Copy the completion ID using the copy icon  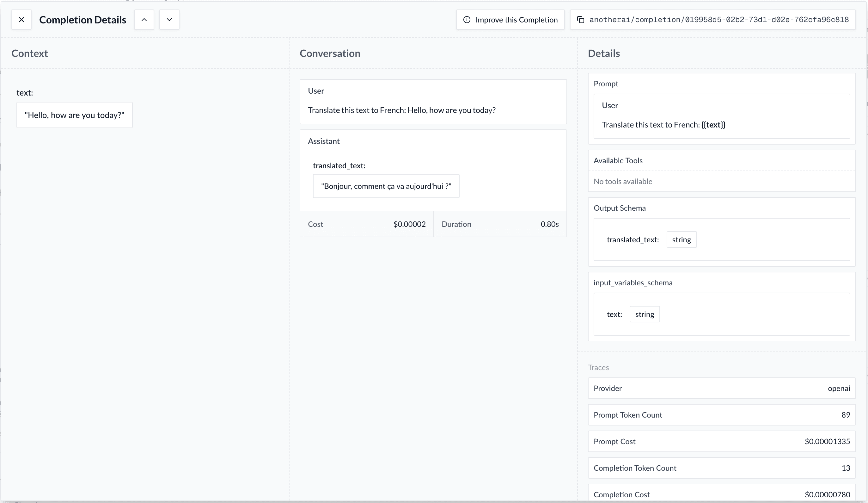(581, 20)
